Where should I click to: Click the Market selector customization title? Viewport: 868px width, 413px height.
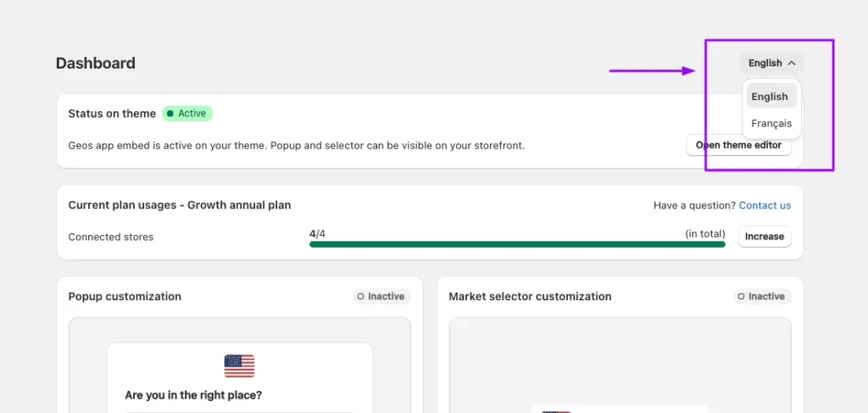(530, 297)
